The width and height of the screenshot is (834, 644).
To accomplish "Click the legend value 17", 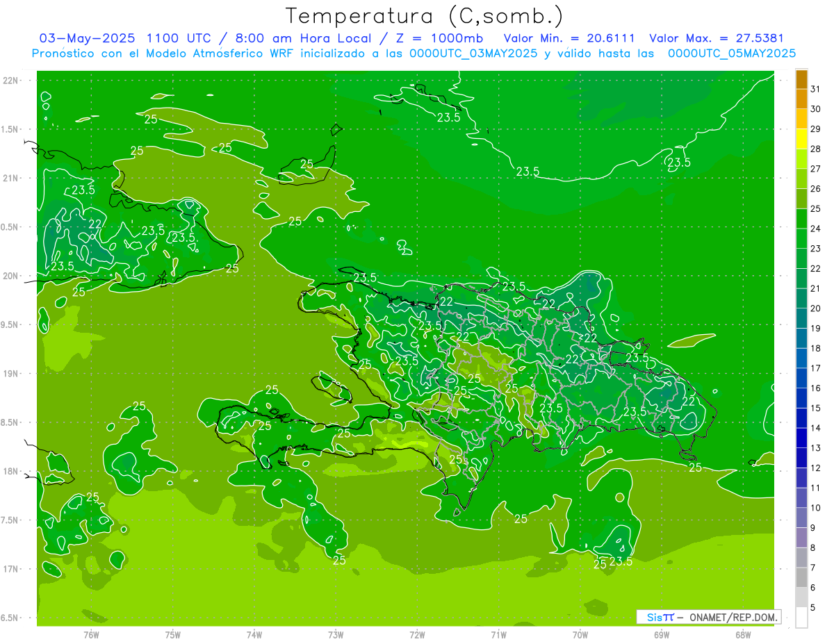I will pyautogui.click(x=815, y=368).
